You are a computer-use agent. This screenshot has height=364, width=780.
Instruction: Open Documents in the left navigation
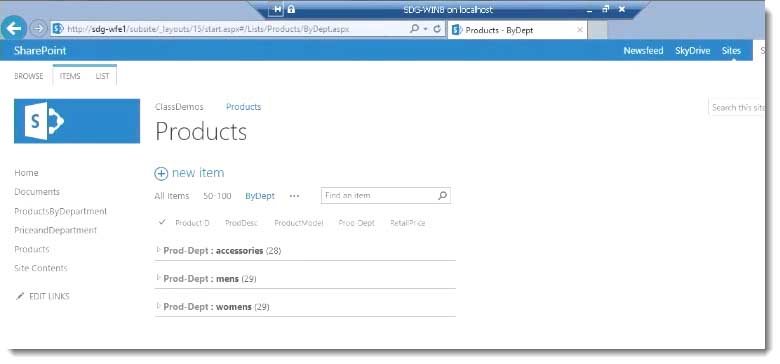pyautogui.click(x=37, y=191)
